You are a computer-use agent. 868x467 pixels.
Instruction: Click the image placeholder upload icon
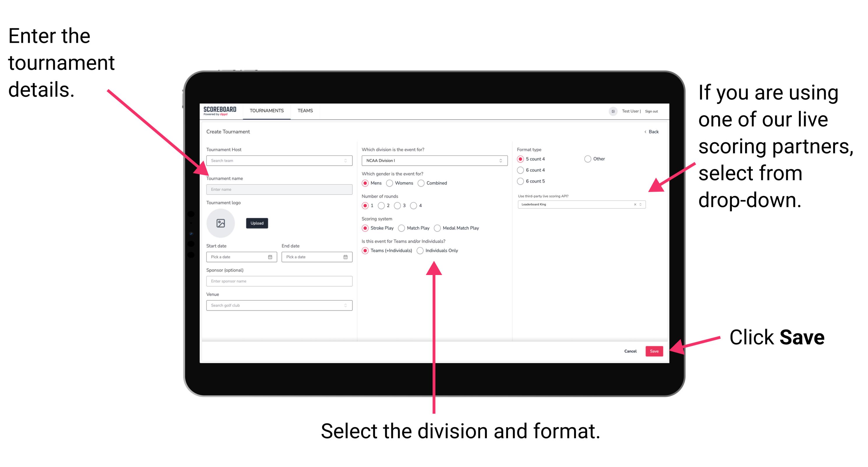click(x=220, y=223)
